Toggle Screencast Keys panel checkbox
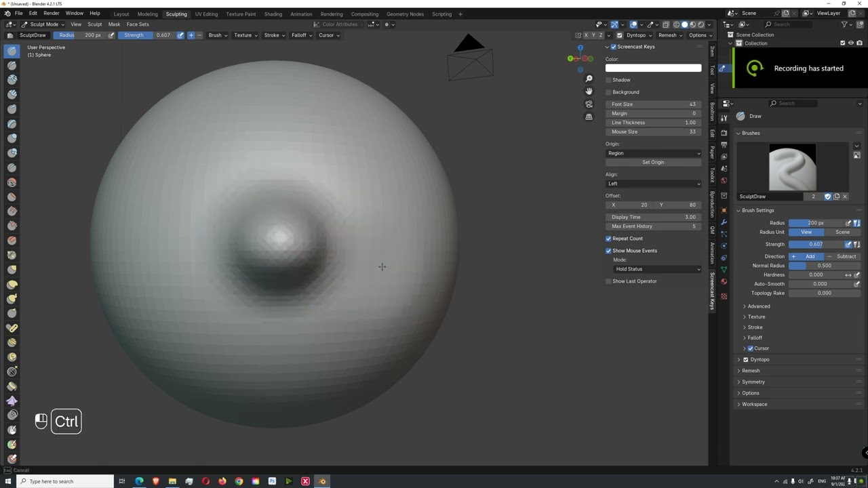 [614, 47]
